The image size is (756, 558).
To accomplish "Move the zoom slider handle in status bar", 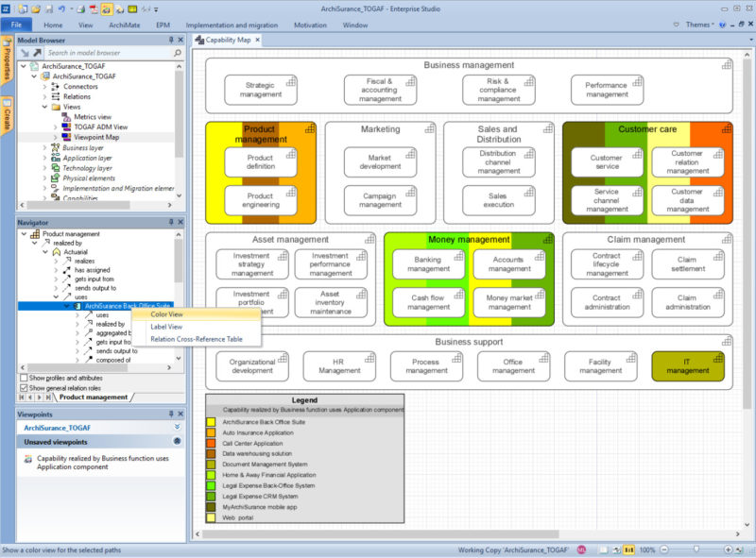I will point(696,550).
